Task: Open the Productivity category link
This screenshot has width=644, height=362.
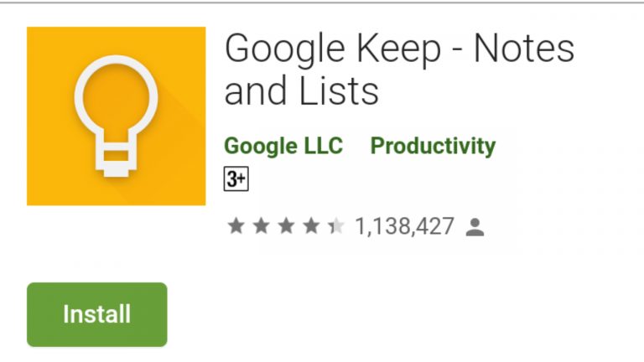Action: (x=433, y=146)
